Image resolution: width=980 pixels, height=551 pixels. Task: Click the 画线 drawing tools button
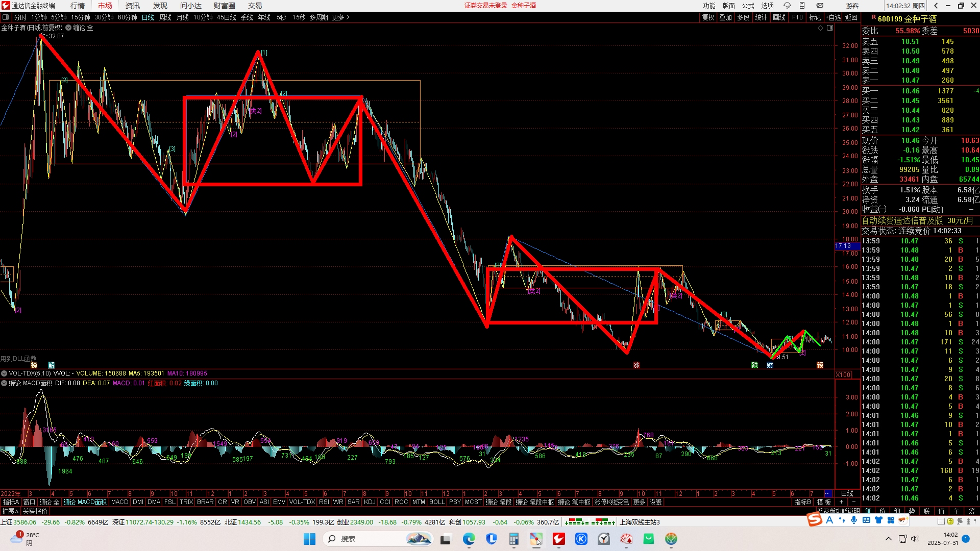point(779,17)
